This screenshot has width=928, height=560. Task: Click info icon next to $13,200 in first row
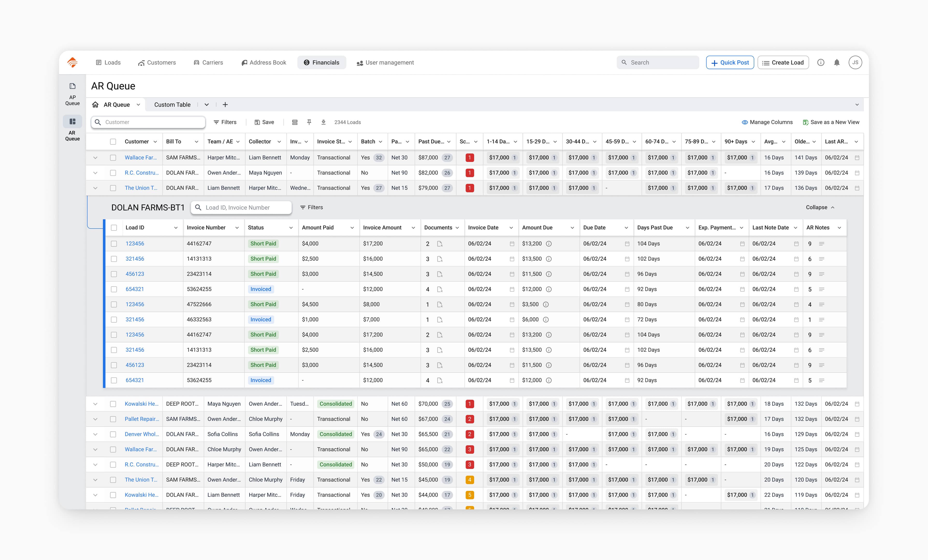(549, 244)
